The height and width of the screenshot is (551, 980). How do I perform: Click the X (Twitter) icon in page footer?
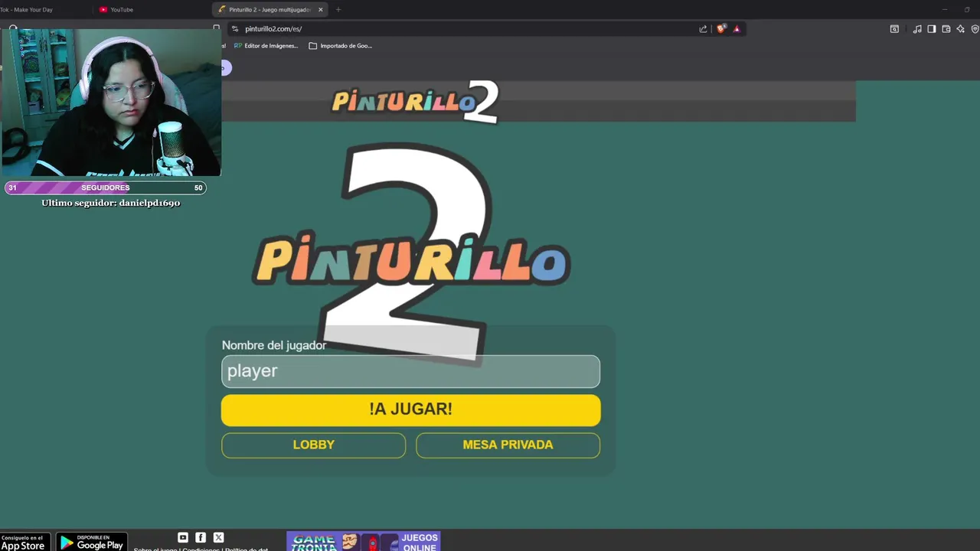(x=218, y=538)
